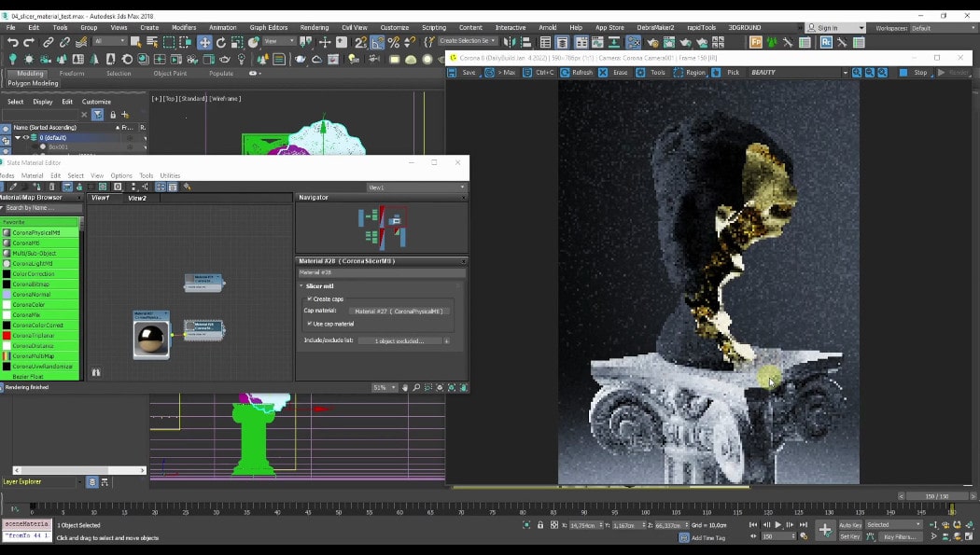
Task: Select the Object Paint ribbon tab
Action: tap(170, 74)
